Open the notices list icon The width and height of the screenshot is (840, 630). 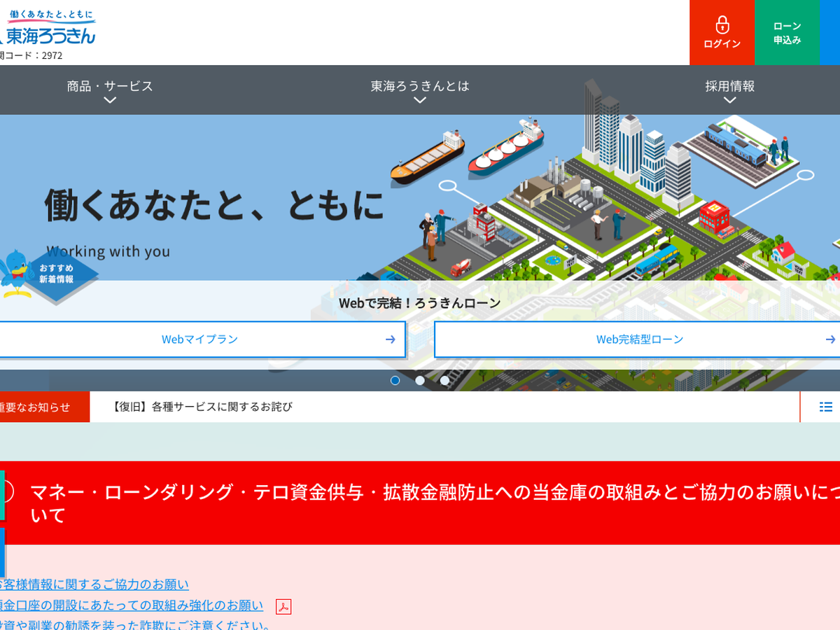[826, 407]
